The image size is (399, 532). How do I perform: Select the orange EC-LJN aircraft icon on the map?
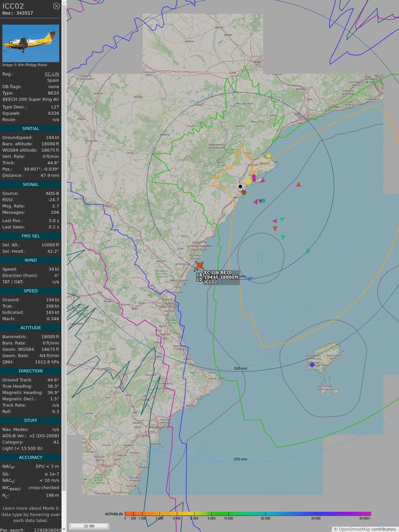tap(199, 266)
